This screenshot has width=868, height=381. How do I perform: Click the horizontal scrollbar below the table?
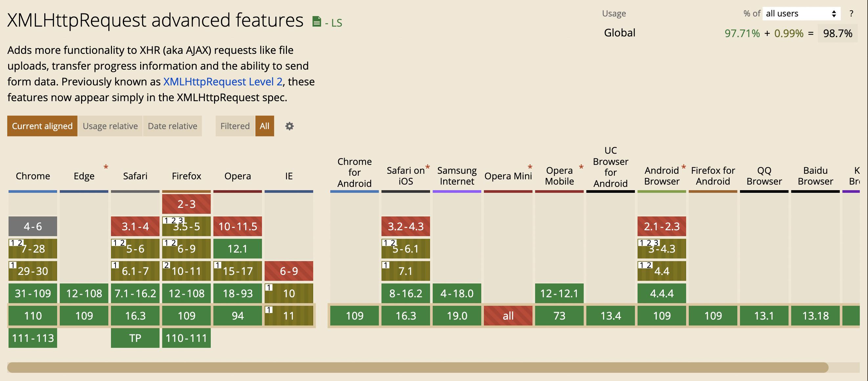click(417, 367)
